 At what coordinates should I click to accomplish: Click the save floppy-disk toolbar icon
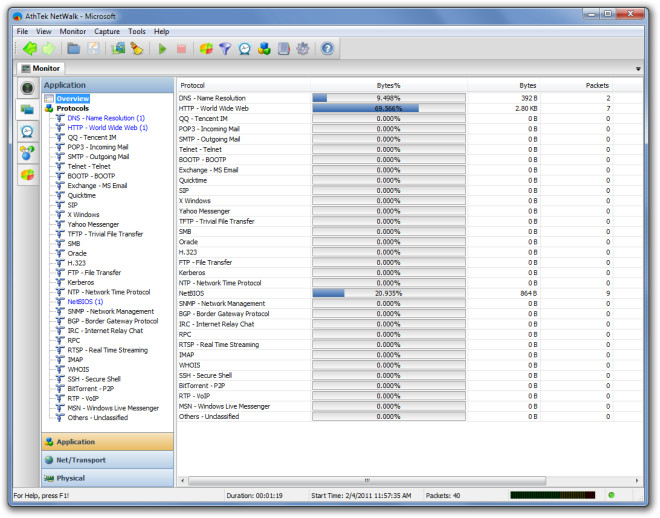pos(93,49)
